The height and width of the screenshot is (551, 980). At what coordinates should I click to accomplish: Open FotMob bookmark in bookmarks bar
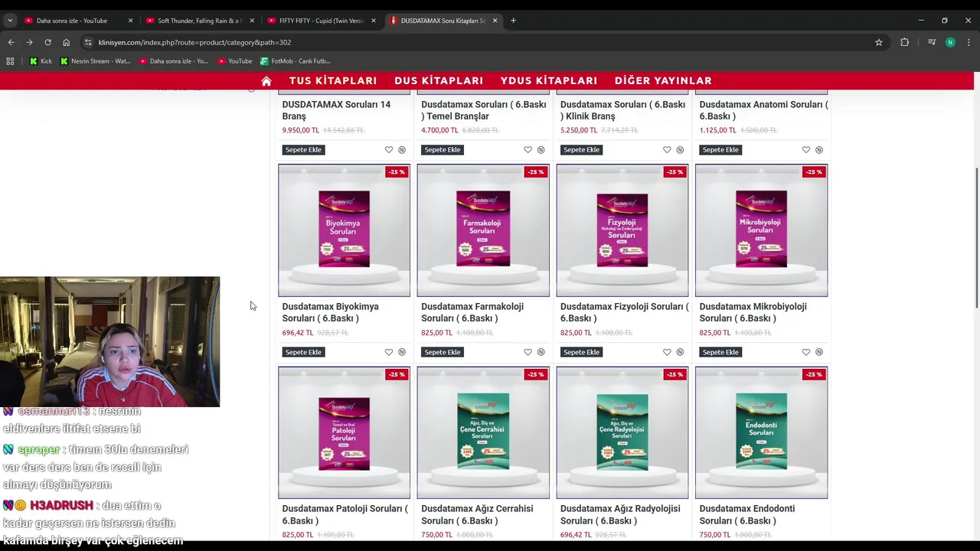(296, 61)
